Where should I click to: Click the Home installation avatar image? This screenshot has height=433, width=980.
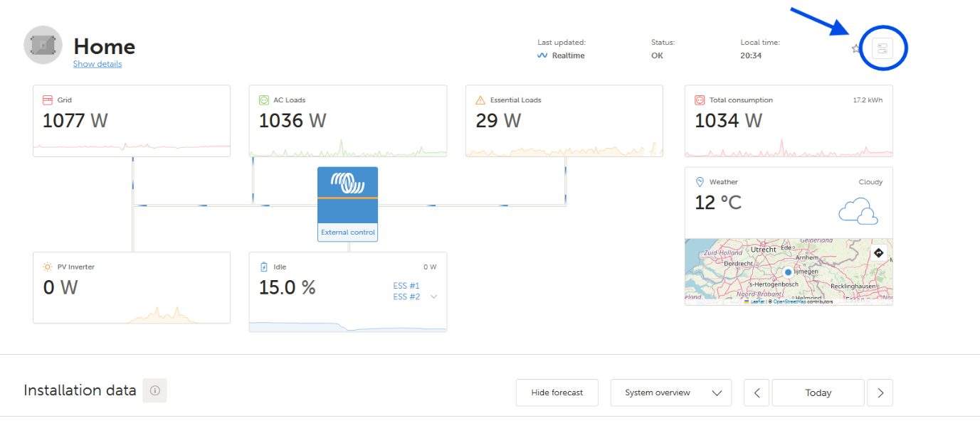click(43, 46)
